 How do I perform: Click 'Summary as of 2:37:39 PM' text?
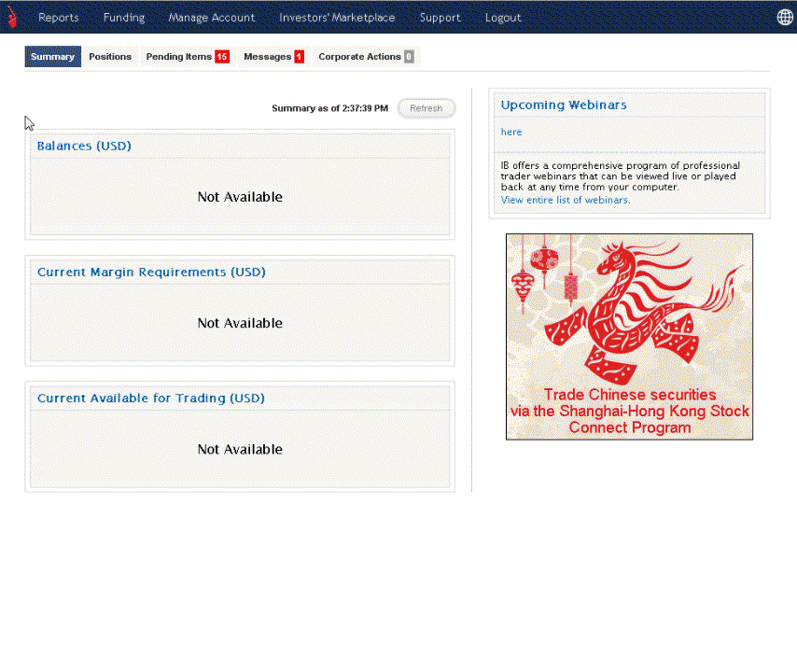point(329,108)
